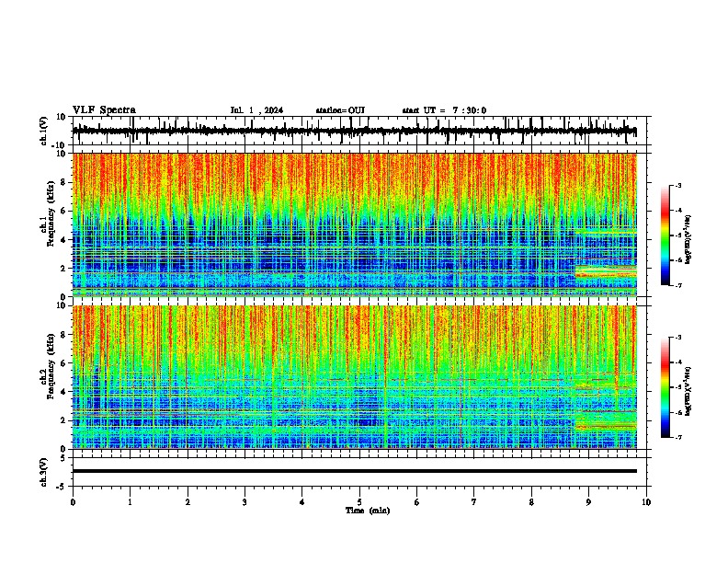Click tick label "8" on the time axis
The height and width of the screenshot is (563, 728).
pos(531,502)
